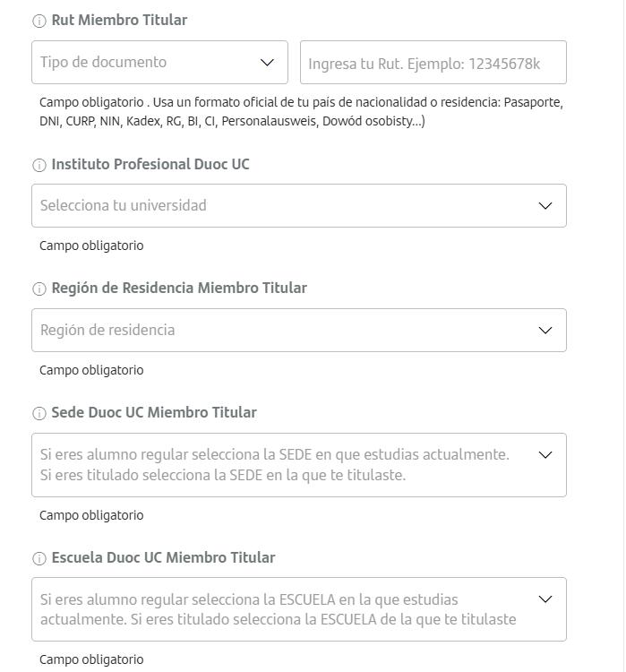This screenshot has width=626, height=672.
Task: Focus the Ingresa tu Rut input field
Action: pos(433,63)
